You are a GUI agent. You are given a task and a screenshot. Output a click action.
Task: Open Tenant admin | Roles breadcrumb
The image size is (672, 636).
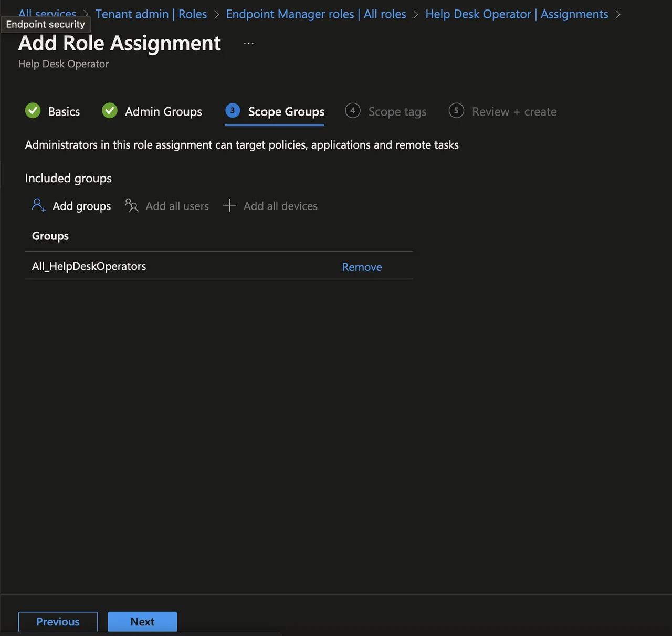coord(151,14)
